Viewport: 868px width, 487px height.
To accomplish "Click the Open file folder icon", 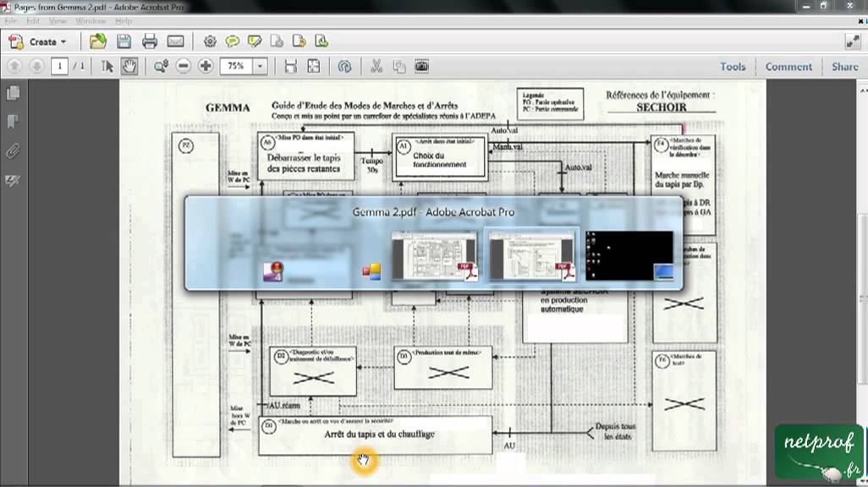I will [98, 41].
